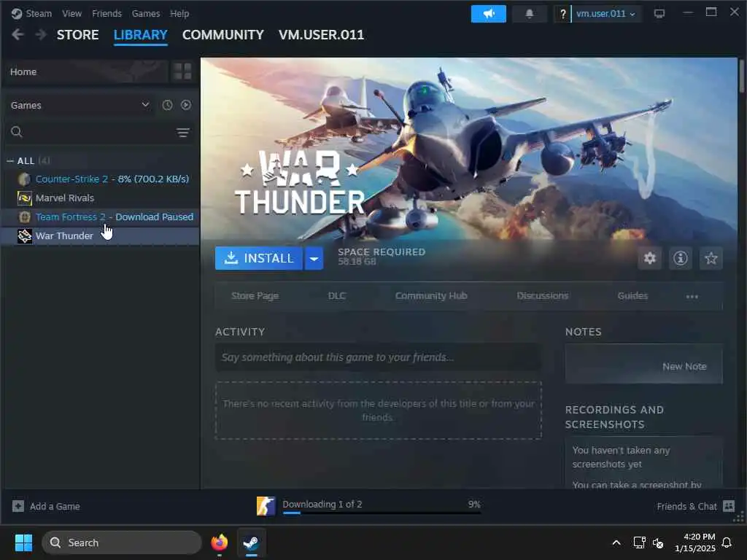Open the Windows Start button

[x=23, y=542]
